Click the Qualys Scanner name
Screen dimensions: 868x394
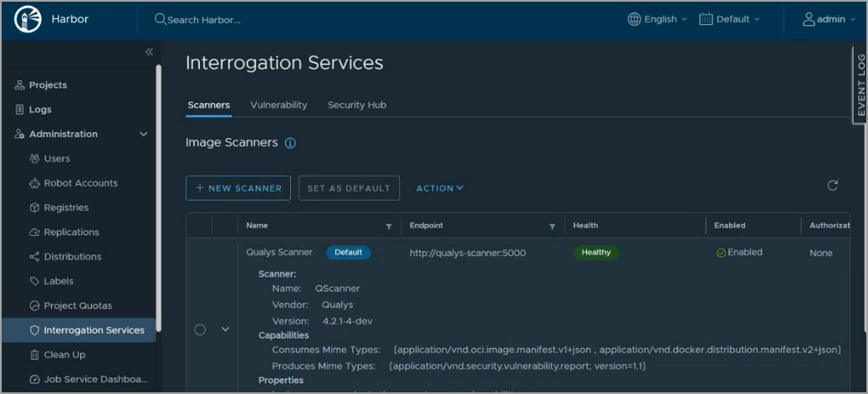[x=279, y=253]
